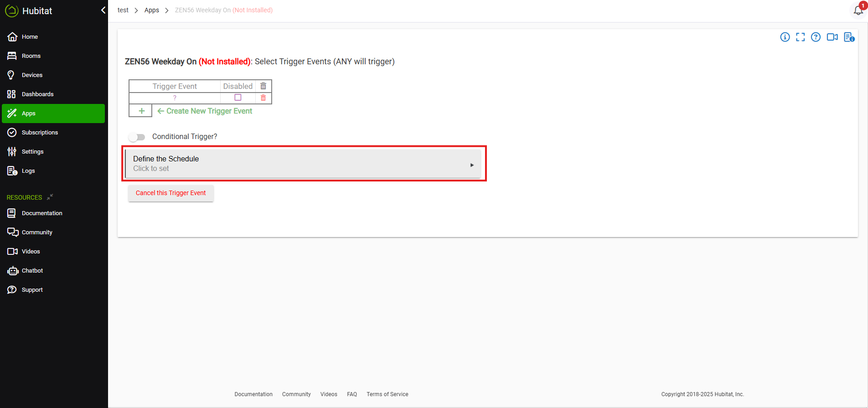The height and width of the screenshot is (408, 868).
Task: Collapse the sidebar with the chevron arrow
Action: (x=103, y=10)
